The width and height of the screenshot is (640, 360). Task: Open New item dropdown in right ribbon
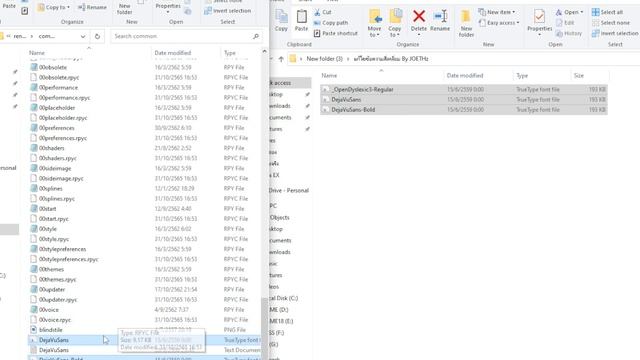coord(497,12)
